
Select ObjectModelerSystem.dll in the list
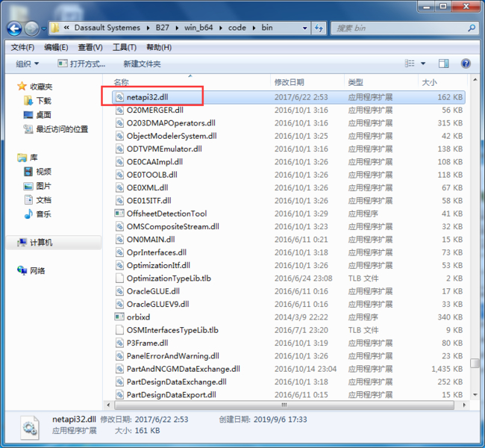pyautogui.click(x=172, y=136)
